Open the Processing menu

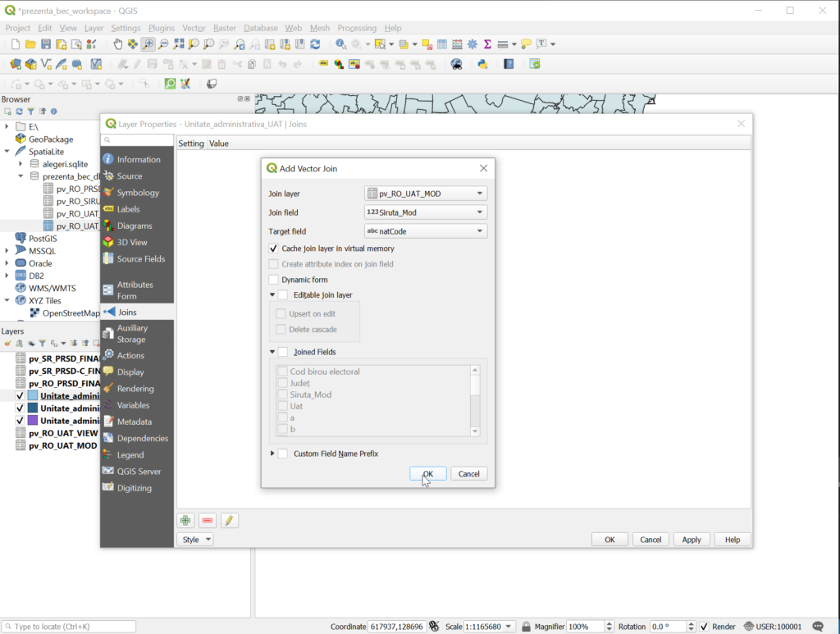tap(357, 28)
